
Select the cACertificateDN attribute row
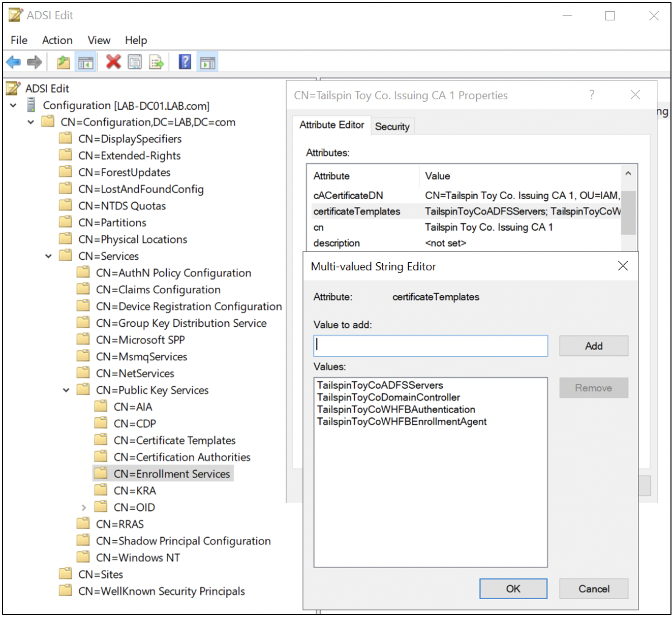[466, 195]
